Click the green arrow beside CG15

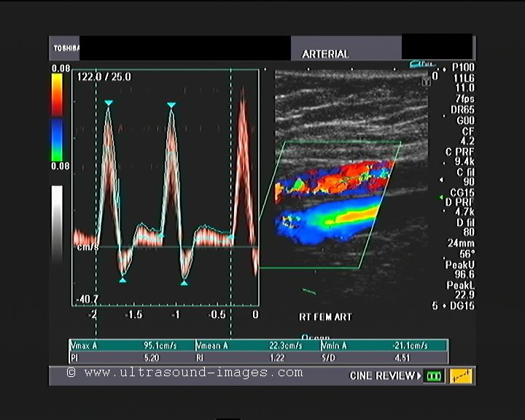coord(441,198)
